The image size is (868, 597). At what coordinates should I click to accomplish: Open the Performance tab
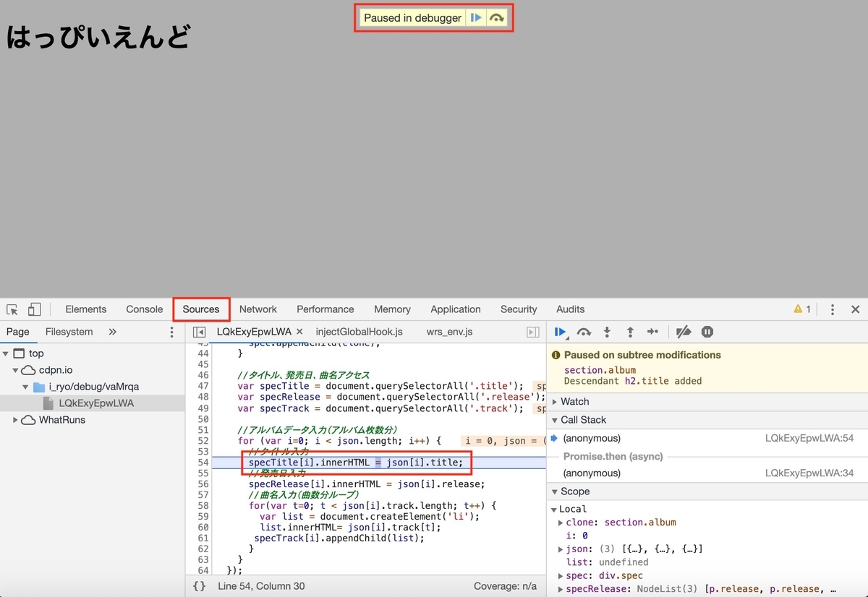tap(325, 309)
